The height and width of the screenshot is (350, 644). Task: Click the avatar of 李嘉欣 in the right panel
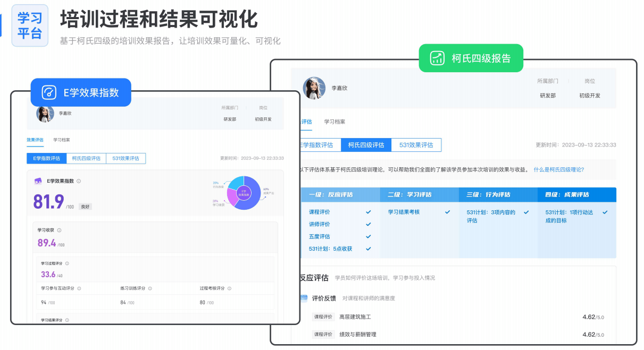point(314,88)
